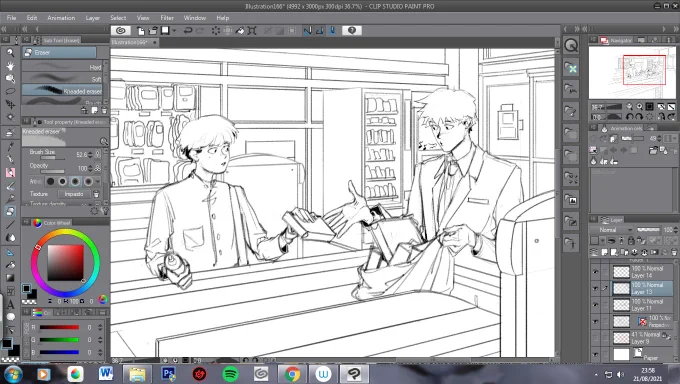Rotate navigator view left

tap(630, 116)
